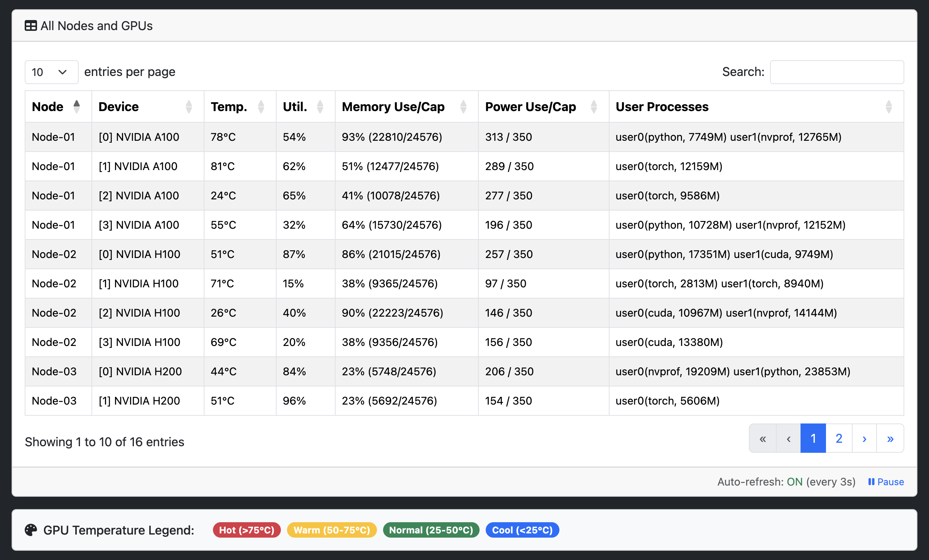Select the [0] NVIDIA A100 device cell
The image size is (929, 560).
[x=148, y=137]
